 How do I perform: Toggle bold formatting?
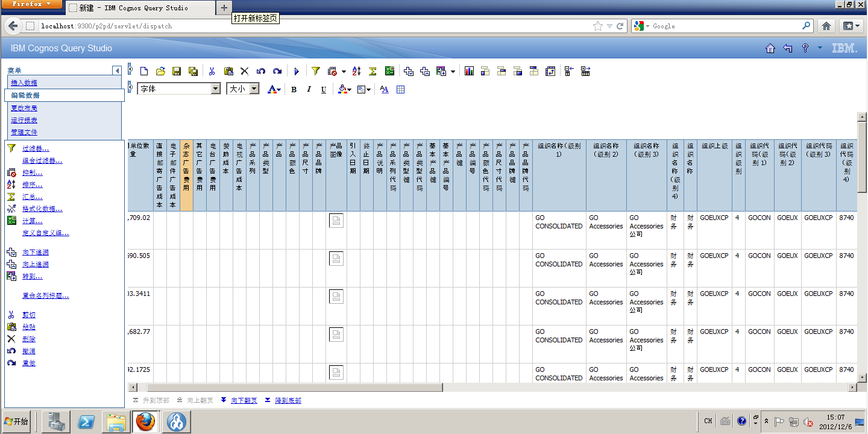294,89
